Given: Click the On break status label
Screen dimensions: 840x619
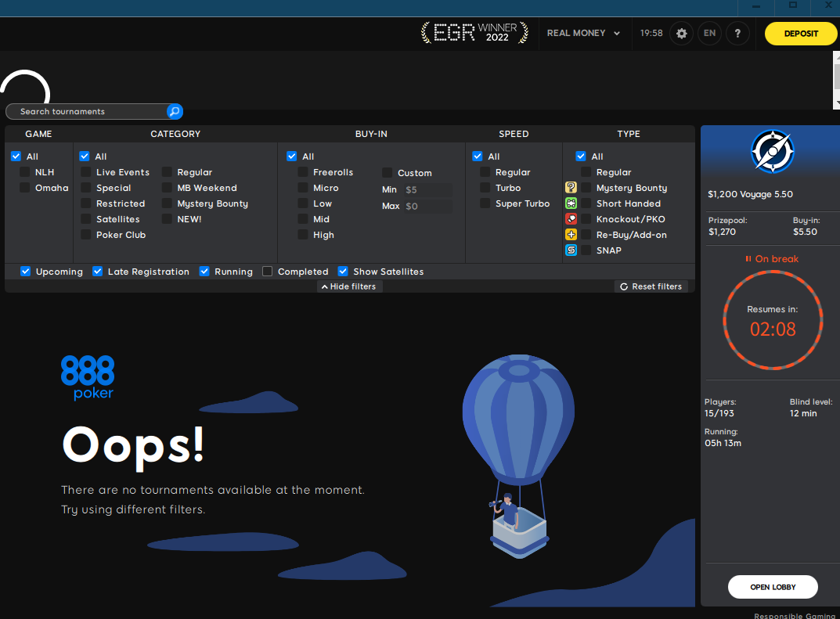Looking at the screenshot, I should pos(772,259).
